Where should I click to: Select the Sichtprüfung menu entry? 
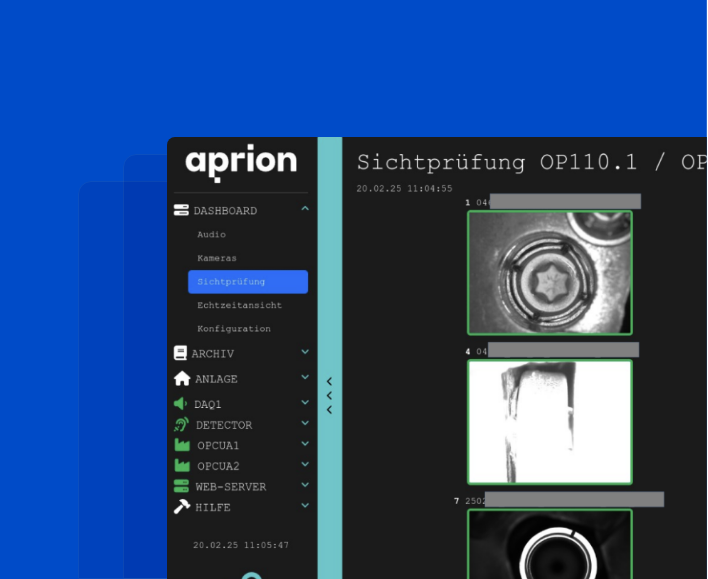[x=248, y=282]
